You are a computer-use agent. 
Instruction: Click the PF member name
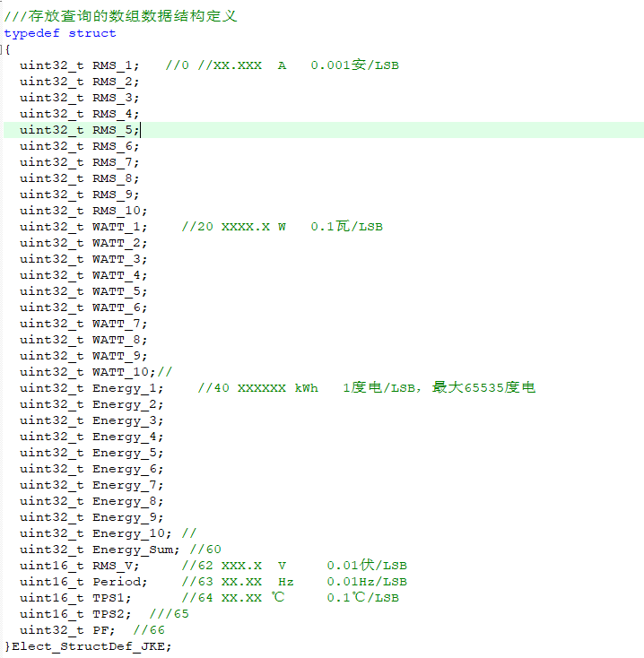point(100,630)
